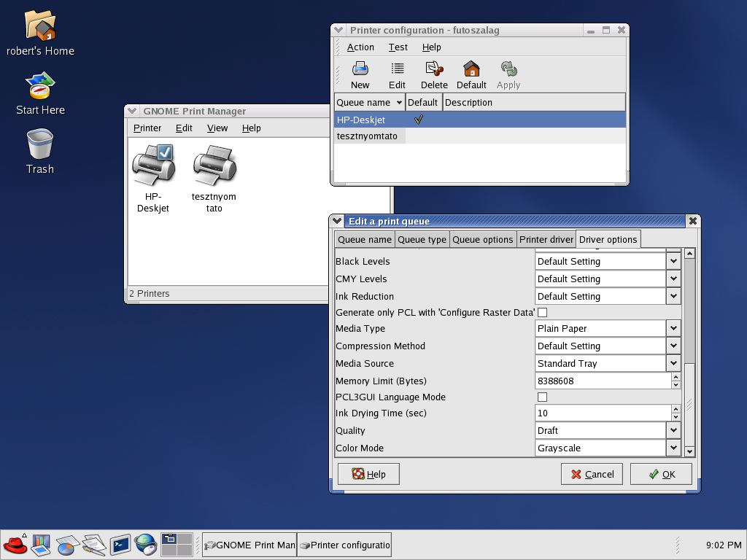The height and width of the screenshot is (560, 747).
Task: Open the Quality dropdown
Action: [x=673, y=430]
